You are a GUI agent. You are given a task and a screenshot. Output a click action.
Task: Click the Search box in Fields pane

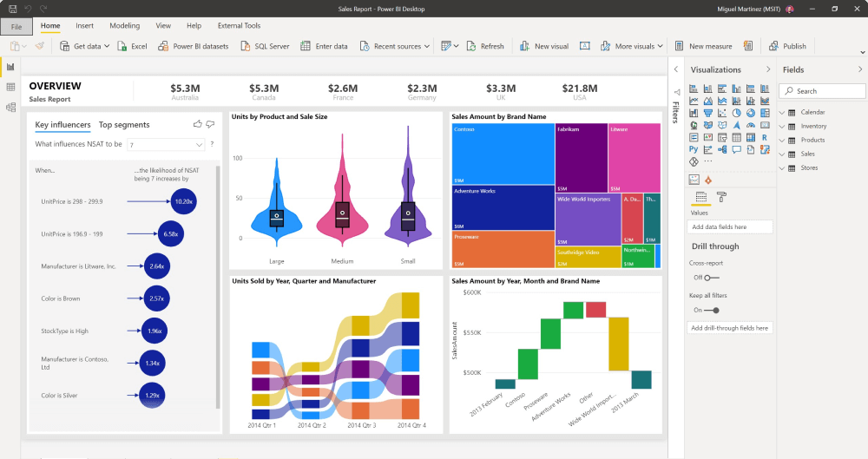(822, 91)
